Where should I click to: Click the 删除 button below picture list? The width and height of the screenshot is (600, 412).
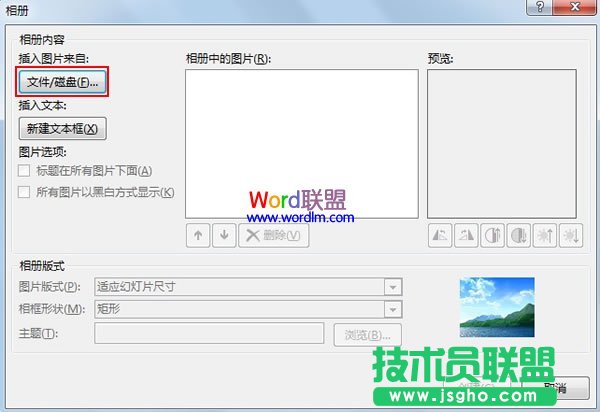click(274, 235)
